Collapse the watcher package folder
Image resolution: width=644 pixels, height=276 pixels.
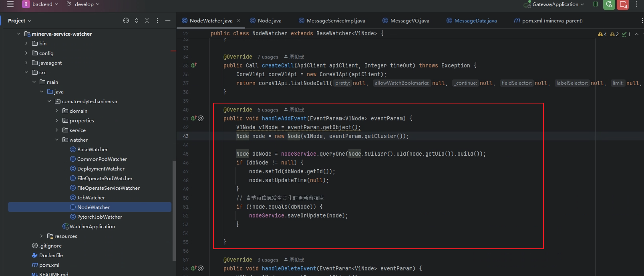click(x=57, y=140)
